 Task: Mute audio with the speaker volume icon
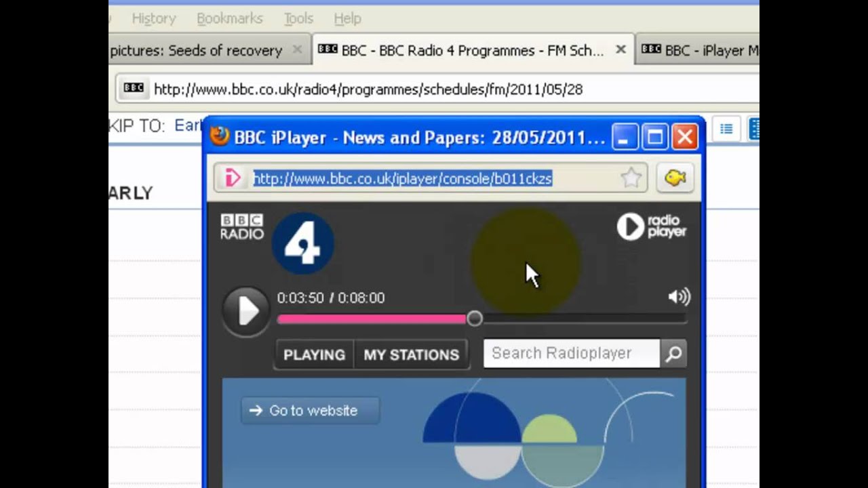click(679, 297)
